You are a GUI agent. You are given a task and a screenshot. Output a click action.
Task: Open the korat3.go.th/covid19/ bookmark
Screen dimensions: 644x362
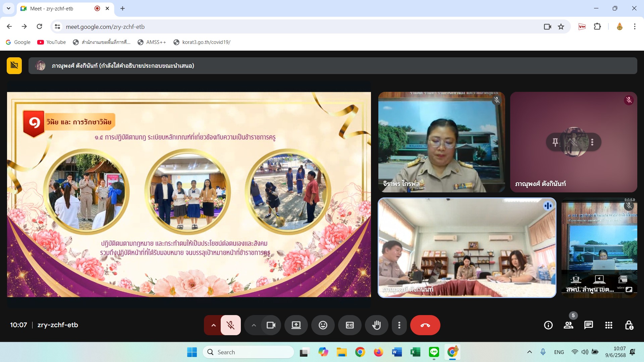[x=202, y=42]
